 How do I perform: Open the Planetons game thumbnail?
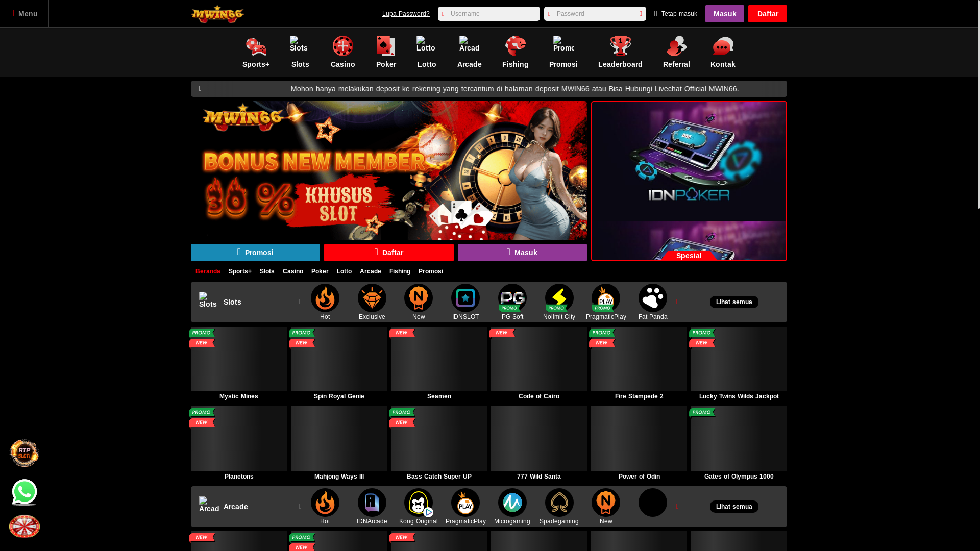[x=239, y=438]
